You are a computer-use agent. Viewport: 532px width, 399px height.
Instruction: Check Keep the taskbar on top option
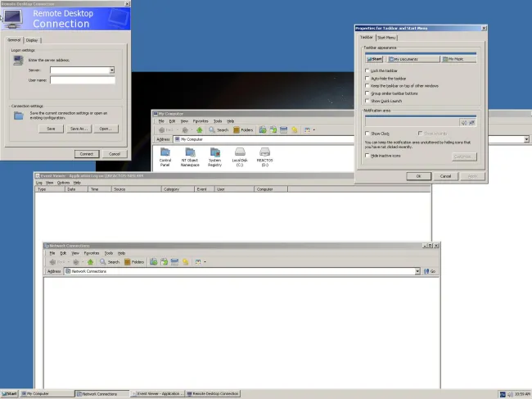pos(367,86)
